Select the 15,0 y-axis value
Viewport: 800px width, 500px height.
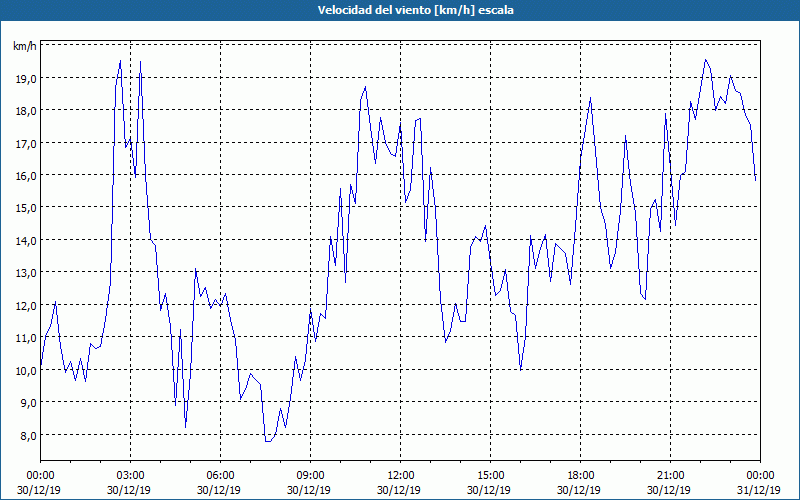(26, 208)
